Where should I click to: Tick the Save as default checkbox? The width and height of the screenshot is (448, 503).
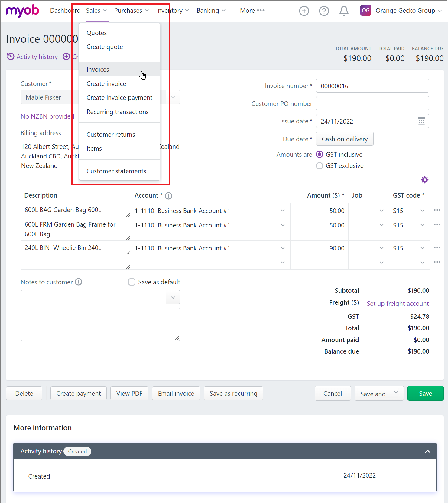[x=131, y=282]
